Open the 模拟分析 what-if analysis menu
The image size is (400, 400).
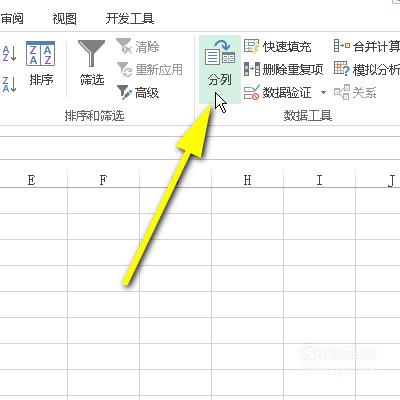coord(367,69)
